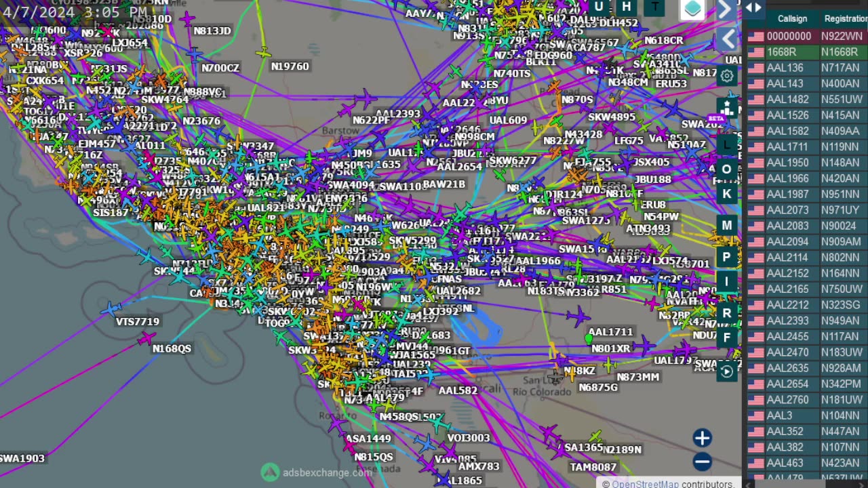Select callsign AAL1966 in table

click(x=787, y=178)
